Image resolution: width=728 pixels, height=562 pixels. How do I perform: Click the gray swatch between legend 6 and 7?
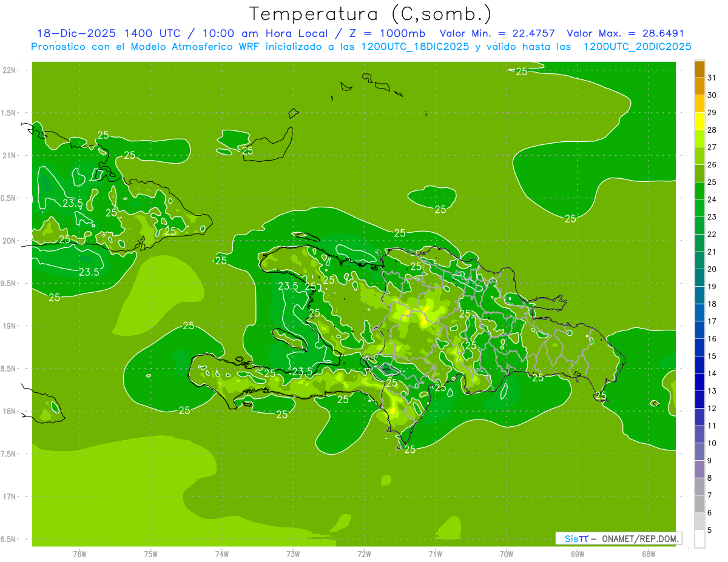pyautogui.click(x=699, y=504)
